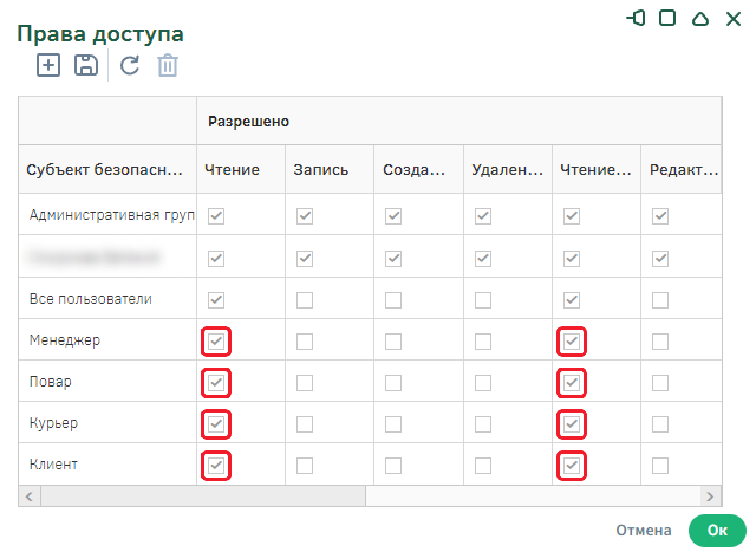
Task: Click the trash delete icon
Action: coord(168,66)
